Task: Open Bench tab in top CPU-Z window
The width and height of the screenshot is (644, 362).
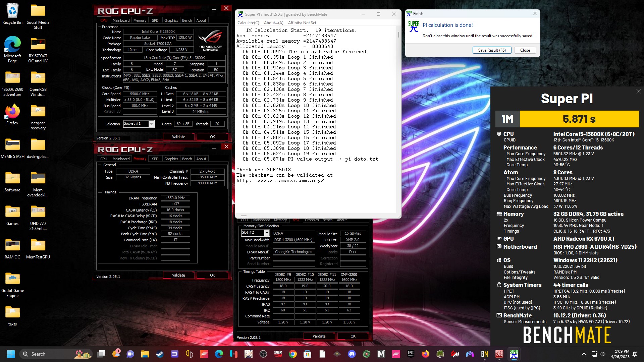Action: (x=187, y=20)
